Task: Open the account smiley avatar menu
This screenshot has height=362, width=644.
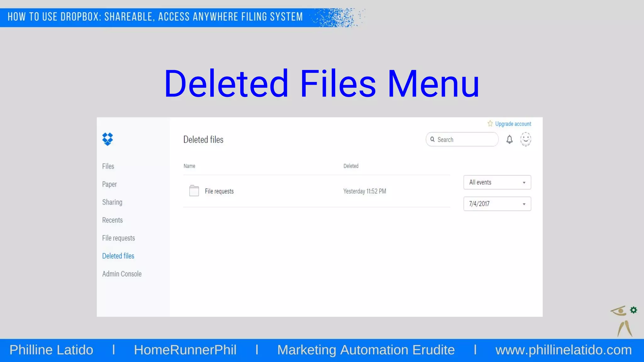Action: pos(526,139)
